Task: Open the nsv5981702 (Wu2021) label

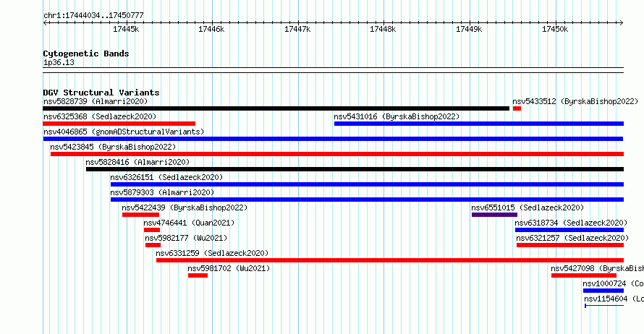Action: tap(229, 268)
